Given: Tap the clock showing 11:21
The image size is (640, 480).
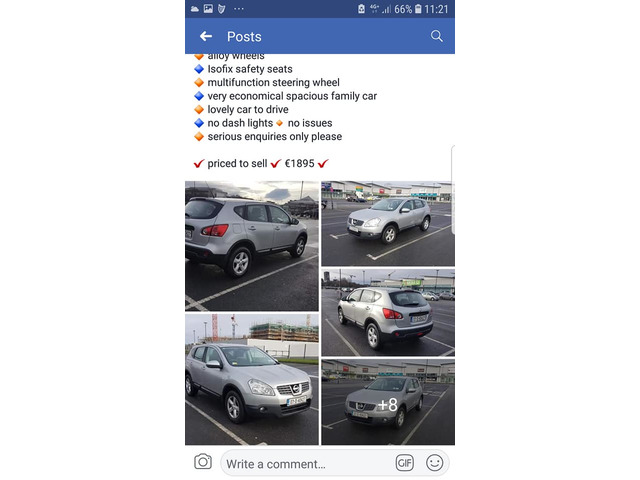Looking at the screenshot, I should click(x=436, y=9).
